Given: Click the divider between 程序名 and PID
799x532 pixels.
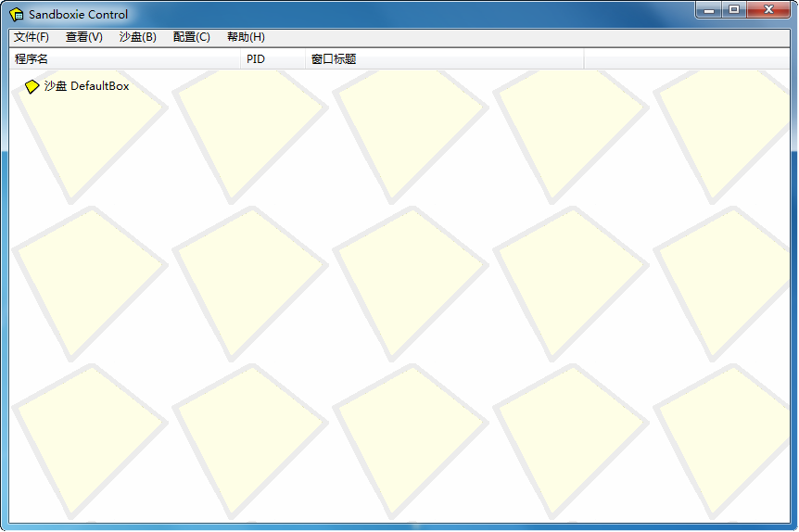Looking at the screenshot, I should [x=241, y=59].
